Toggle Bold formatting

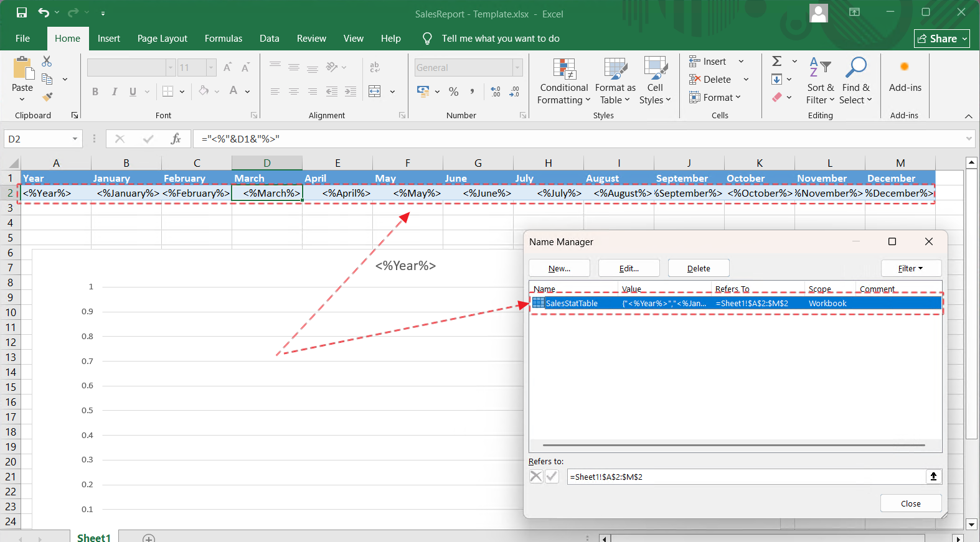(x=95, y=92)
